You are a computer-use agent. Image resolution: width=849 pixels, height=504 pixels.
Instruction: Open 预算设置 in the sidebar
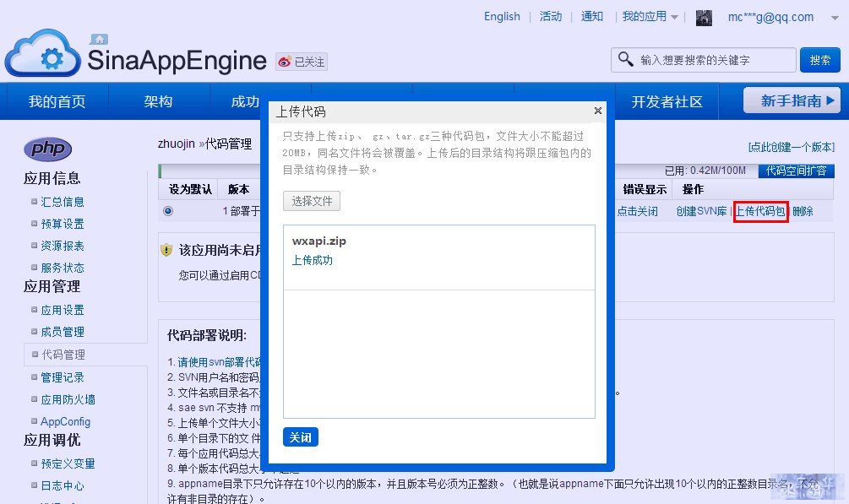(63, 224)
